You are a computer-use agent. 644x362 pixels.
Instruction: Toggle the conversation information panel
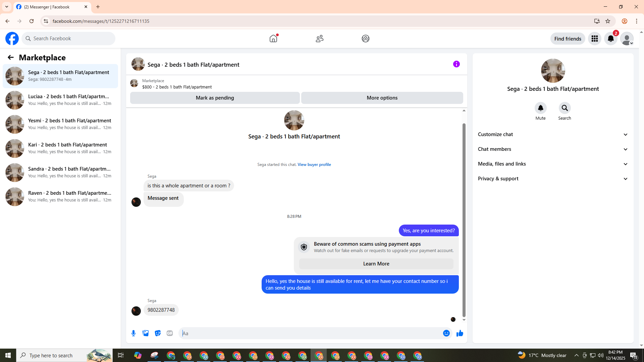tap(456, 64)
